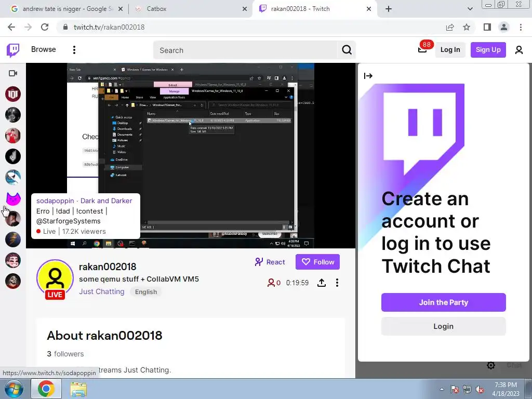Viewport: 532px width, 399px height.
Task: Open chat settings gear icon
Action: coord(490,365)
